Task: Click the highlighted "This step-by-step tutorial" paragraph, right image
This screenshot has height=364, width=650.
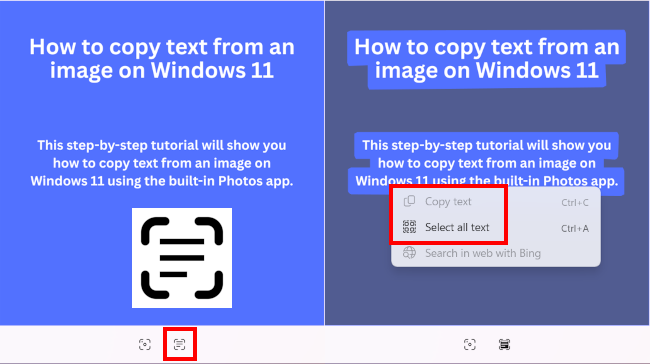Action: pos(487,163)
